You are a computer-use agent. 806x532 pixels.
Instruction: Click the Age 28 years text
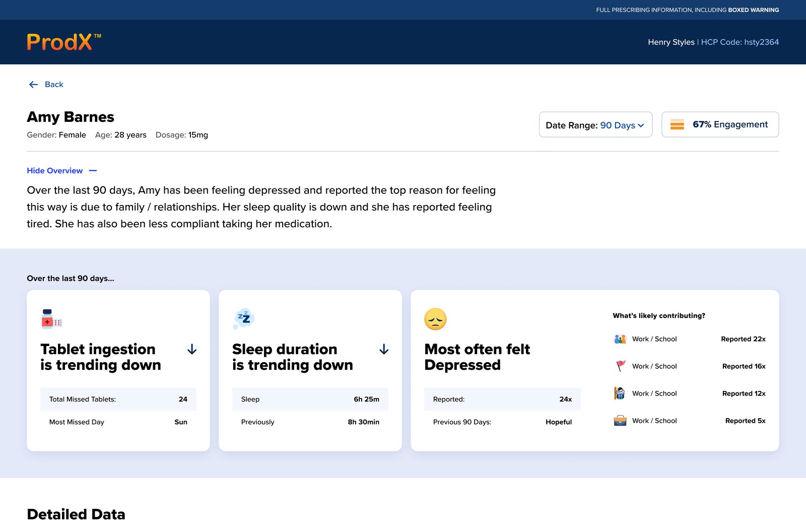pyautogui.click(x=121, y=135)
